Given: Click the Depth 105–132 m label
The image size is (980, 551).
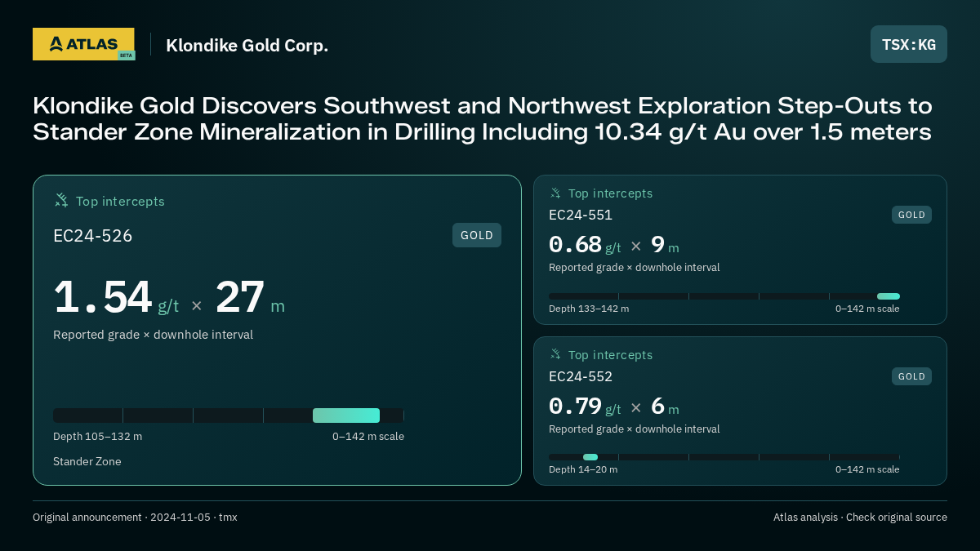Looking at the screenshot, I should point(97,436).
